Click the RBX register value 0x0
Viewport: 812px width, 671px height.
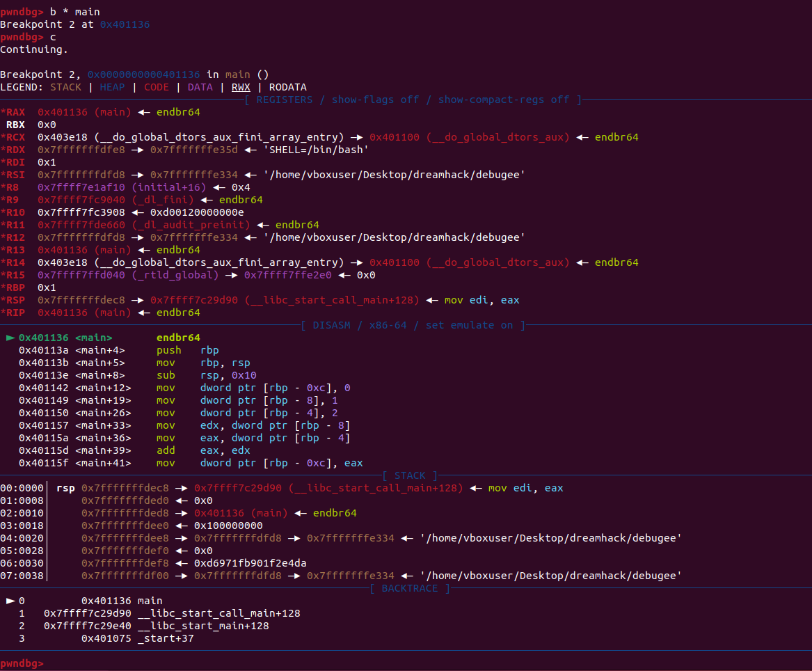pyautogui.click(x=47, y=125)
